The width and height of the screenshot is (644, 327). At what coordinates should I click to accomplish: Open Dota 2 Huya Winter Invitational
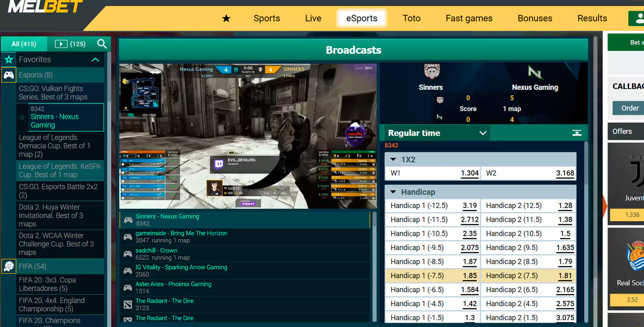[60, 216]
